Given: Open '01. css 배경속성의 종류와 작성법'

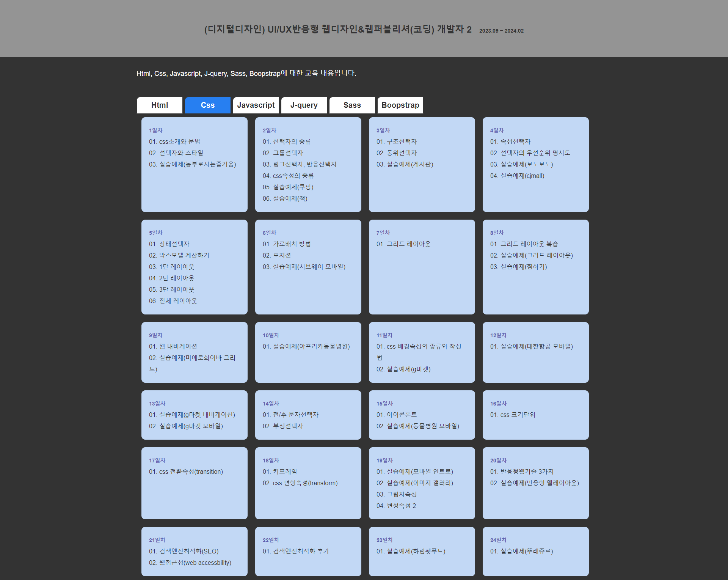Looking at the screenshot, I should pyautogui.click(x=419, y=352).
